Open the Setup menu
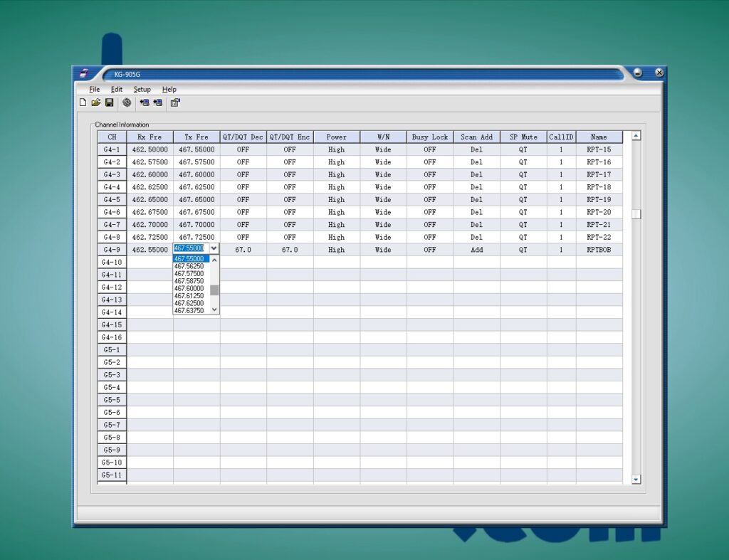 pos(142,89)
